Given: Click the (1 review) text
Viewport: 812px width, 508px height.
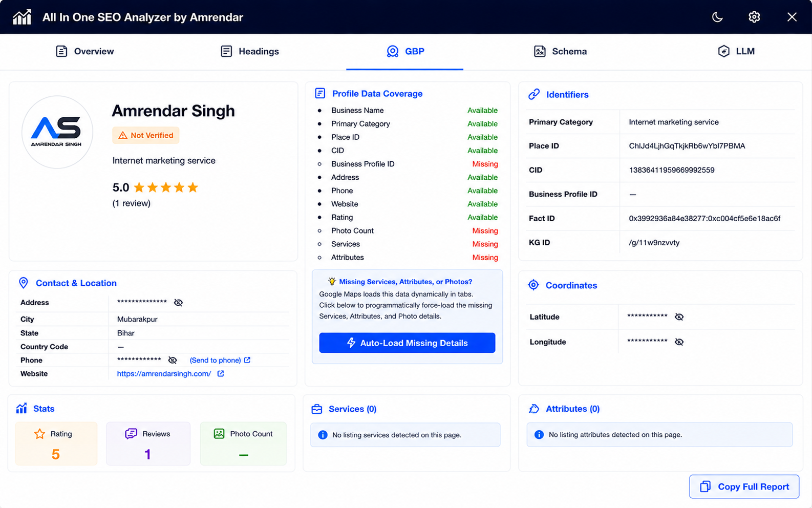Looking at the screenshot, I should tap(132, 203).
